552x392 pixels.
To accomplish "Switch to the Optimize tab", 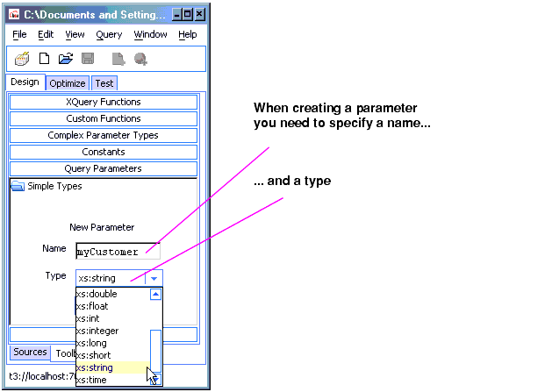I will pyautogui.click(x=68, y=83).
